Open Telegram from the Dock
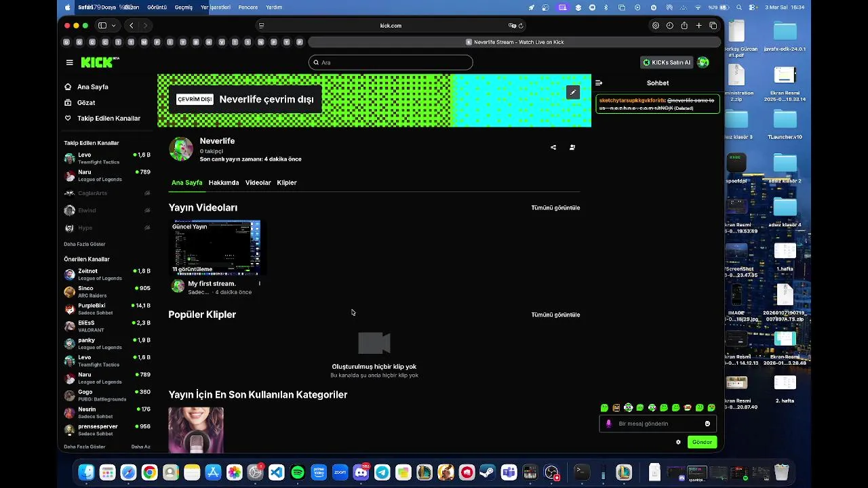The image size is (868, 488). click(382, 472)
